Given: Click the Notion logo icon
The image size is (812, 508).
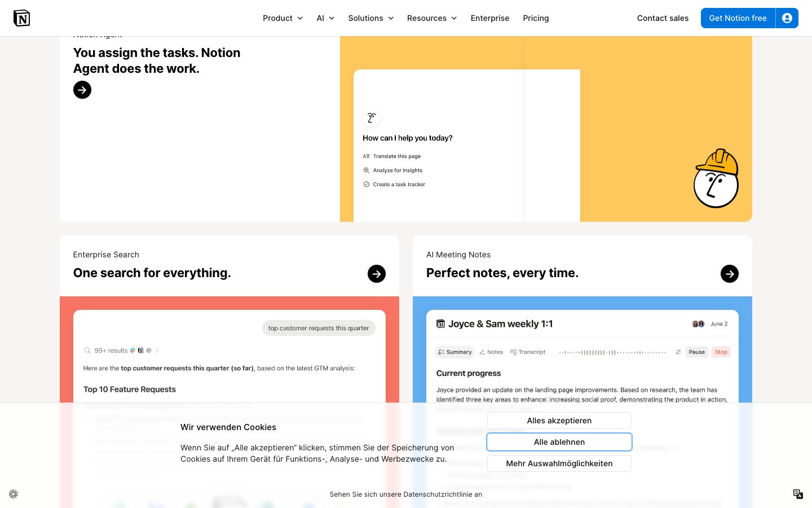Looking at the screenshot, I should click(21, 18).
